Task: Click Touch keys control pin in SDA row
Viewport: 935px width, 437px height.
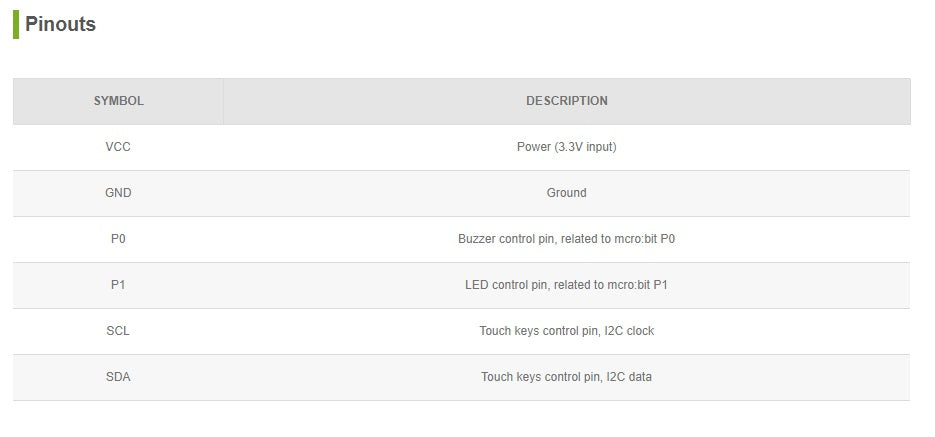Action: click(x=541, y=377)
